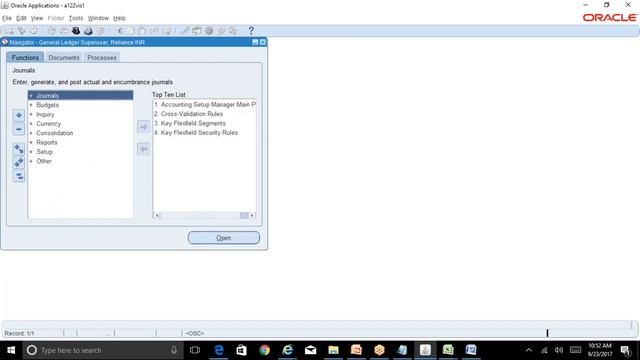640x360 pixels.
Task: Click Top Ten List scroll left arrow
Action: coord(157,216)
